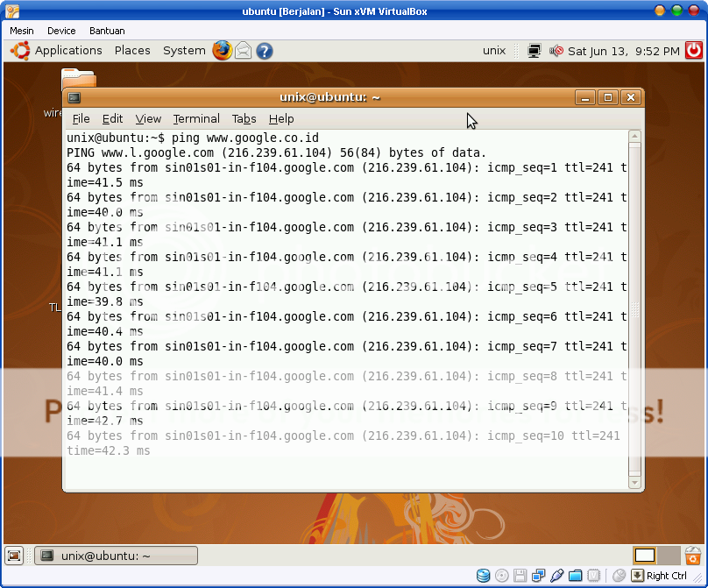The height and width of the screenshot is (588, 708).
Task: Open the network monitor icon on the panel
Action: point(535,51)
